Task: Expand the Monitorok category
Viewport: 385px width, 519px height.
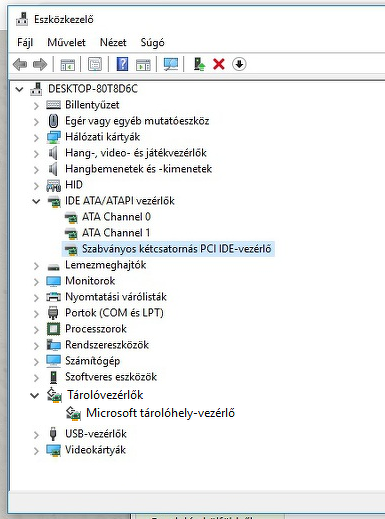Action: point(36,282)
